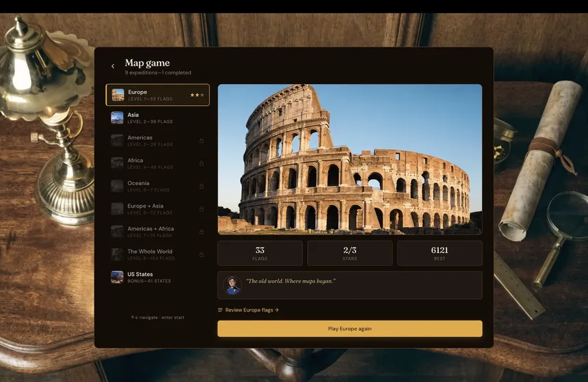The width and height of the screenshot is (588, 382).
Task: Click the US States bonus thumbnail icon
Action: pyautogui.click(x=118, y=277)
